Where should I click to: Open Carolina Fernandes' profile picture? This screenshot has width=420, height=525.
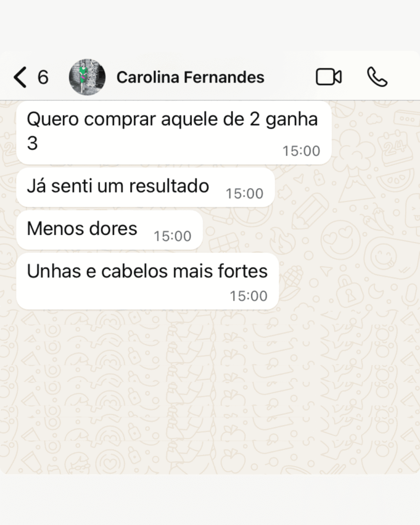pos(87,77)
